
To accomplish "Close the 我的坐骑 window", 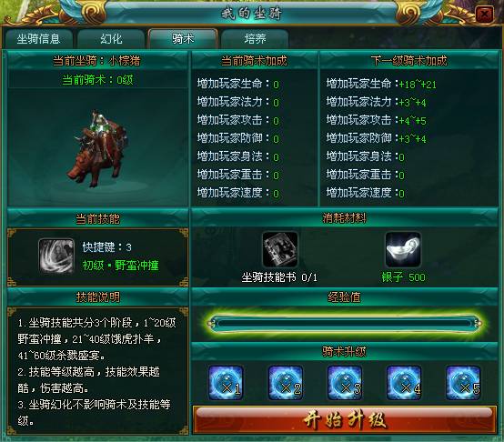I will pyautogui.click(x=484, y=15).
